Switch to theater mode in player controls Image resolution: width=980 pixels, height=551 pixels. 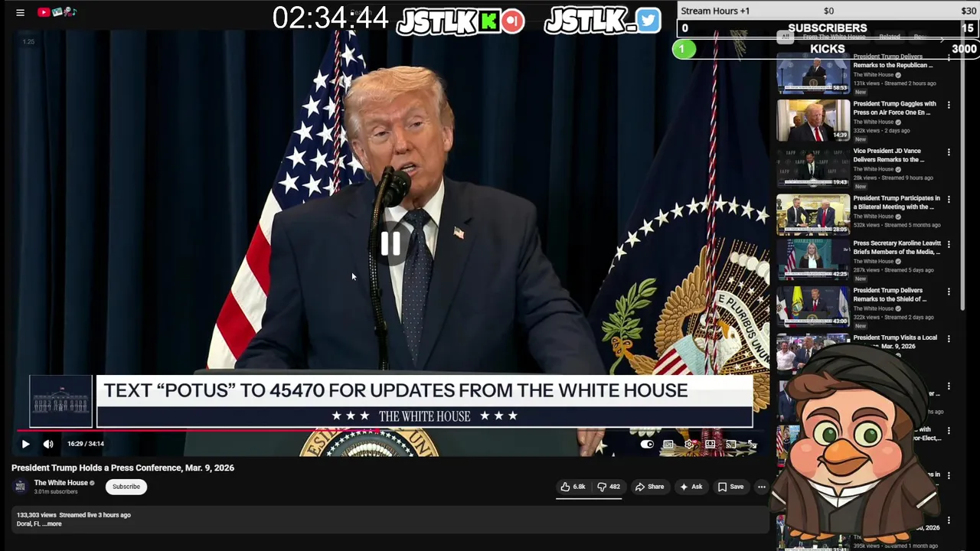click(x=710, y=444)
